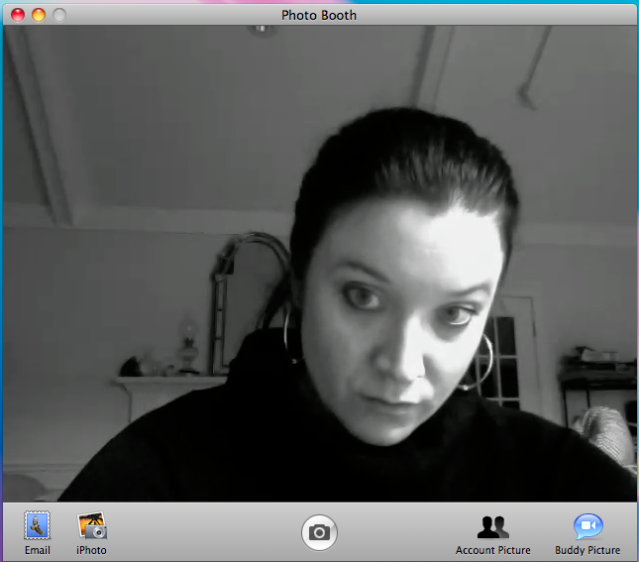Click the disabled gray zoom button
The image size is (639, 562).
click(x=59, y=15)
